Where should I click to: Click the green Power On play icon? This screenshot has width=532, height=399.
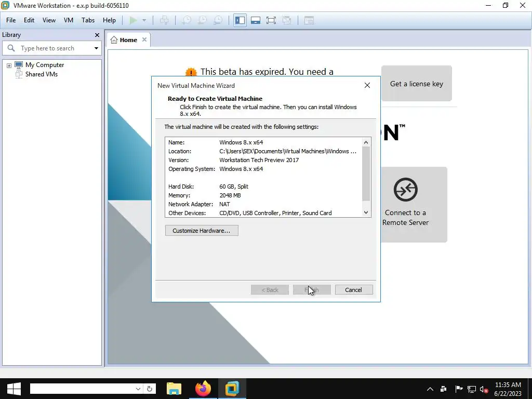point(134,20)
